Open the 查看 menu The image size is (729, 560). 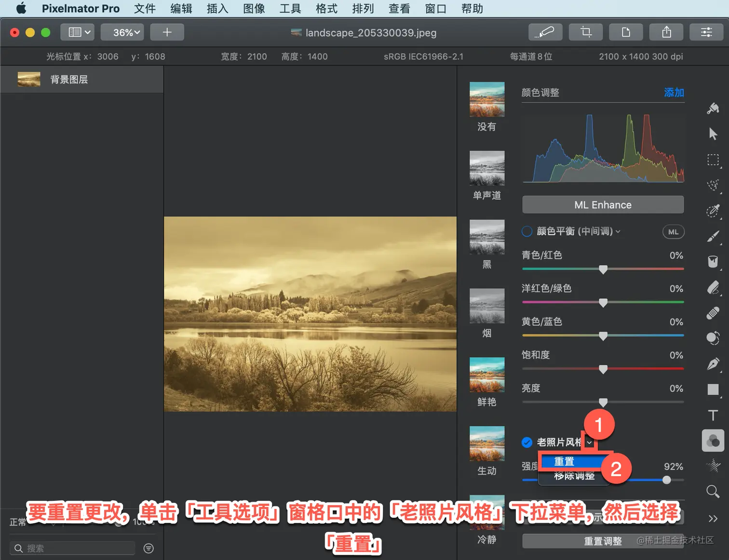[399, 8]
